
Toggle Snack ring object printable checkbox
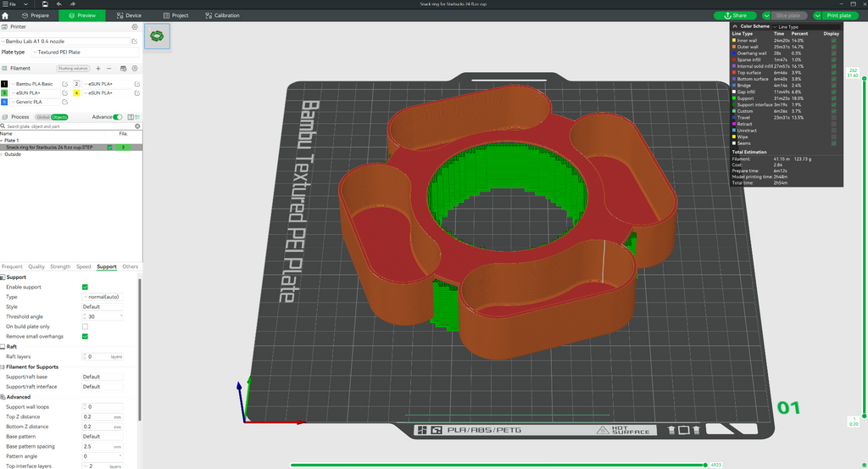(x=109, y=148)
